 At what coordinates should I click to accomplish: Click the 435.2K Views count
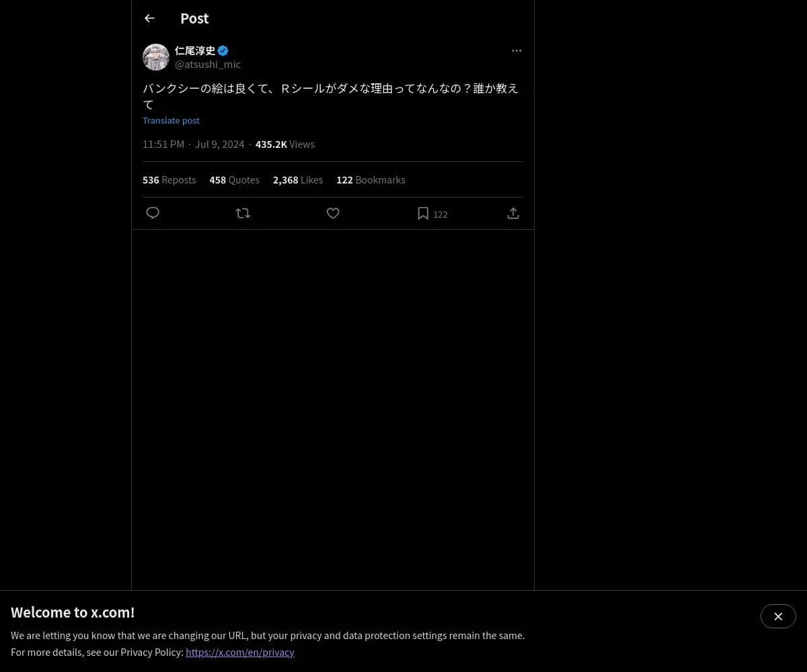[285, 144]
